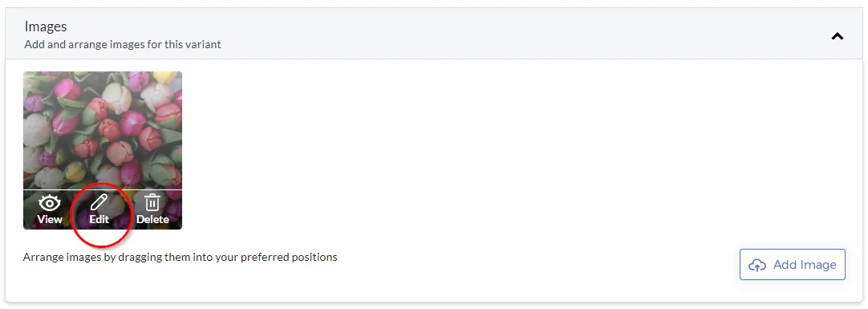The width and height of the screenshot is (868, 309).
Task: Click the tulip photo above action bar
Action: 103,131
